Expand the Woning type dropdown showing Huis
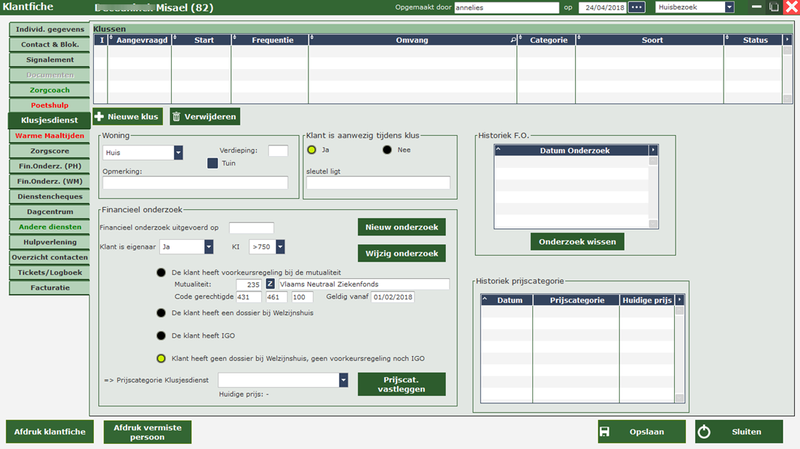800x449 pixels. (x=178, y=153)
